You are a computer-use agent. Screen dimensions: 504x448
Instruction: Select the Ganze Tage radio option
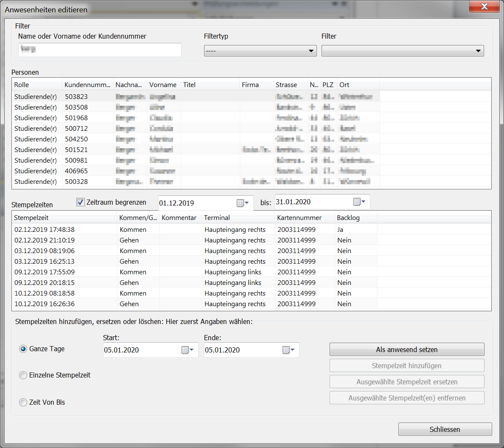click(x=23, y=349)
